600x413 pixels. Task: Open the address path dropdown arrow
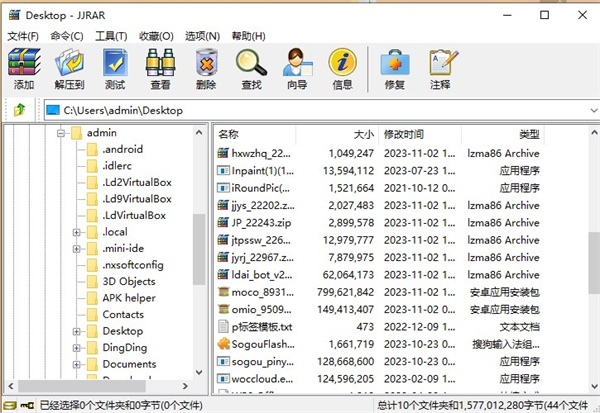(x=593, y=110)
